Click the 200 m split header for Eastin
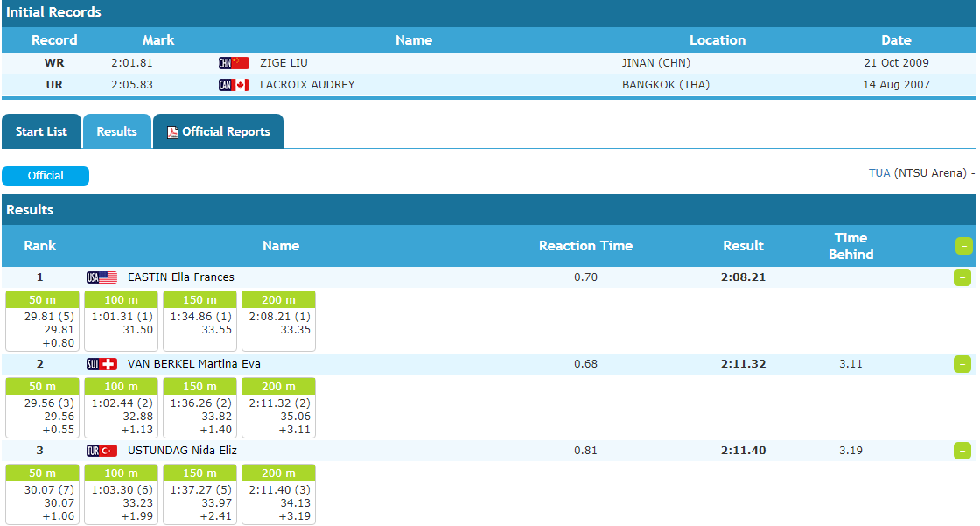 [x=278, y=300]
